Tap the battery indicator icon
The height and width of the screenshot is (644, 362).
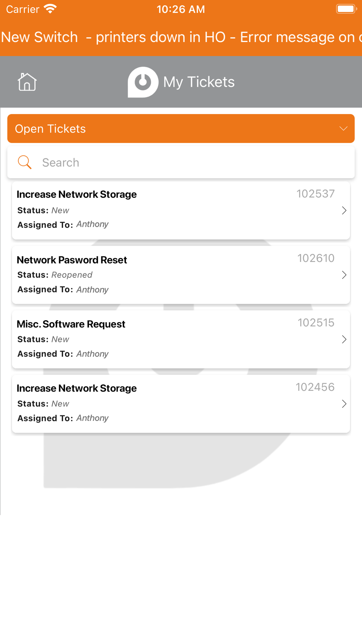(346, 9)
